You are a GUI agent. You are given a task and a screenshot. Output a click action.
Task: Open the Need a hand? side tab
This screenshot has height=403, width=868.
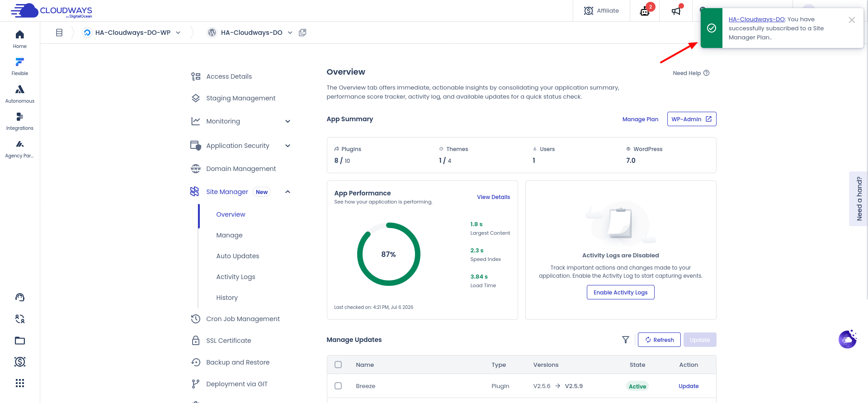tap(858, 199)
